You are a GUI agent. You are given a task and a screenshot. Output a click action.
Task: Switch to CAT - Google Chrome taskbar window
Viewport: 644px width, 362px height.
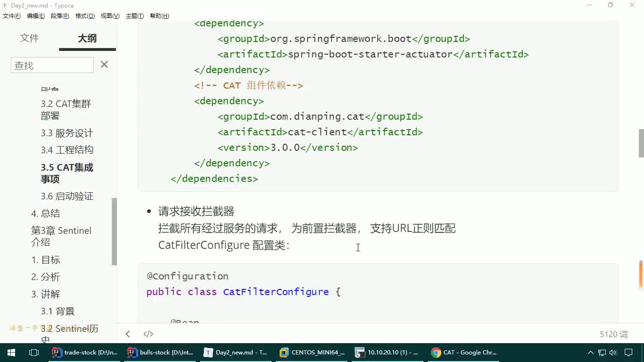point(464,353)
